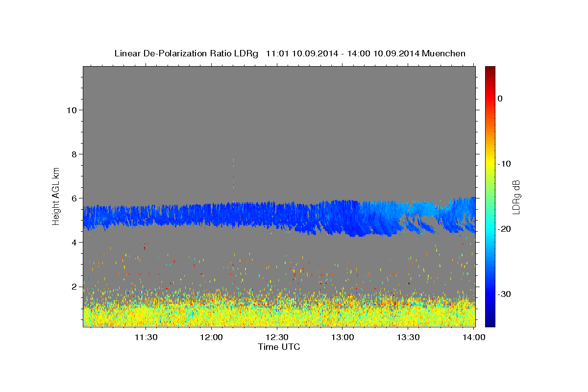Click the 13:00 time tick label
The height and width of the screenshot is (392, 588).
[343, 337]
